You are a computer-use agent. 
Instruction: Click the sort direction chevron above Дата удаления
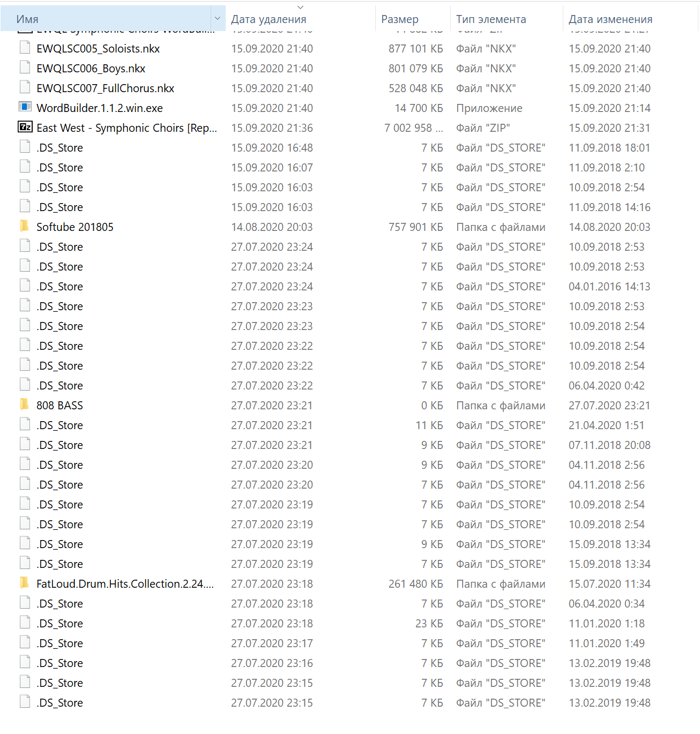point(300,7)
